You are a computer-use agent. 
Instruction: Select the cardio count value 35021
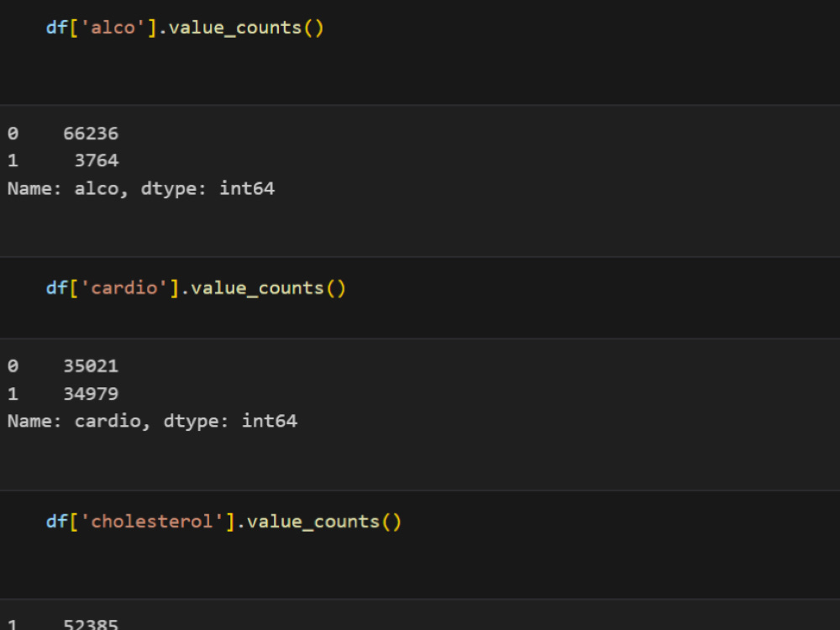click(x=91, y=366)
